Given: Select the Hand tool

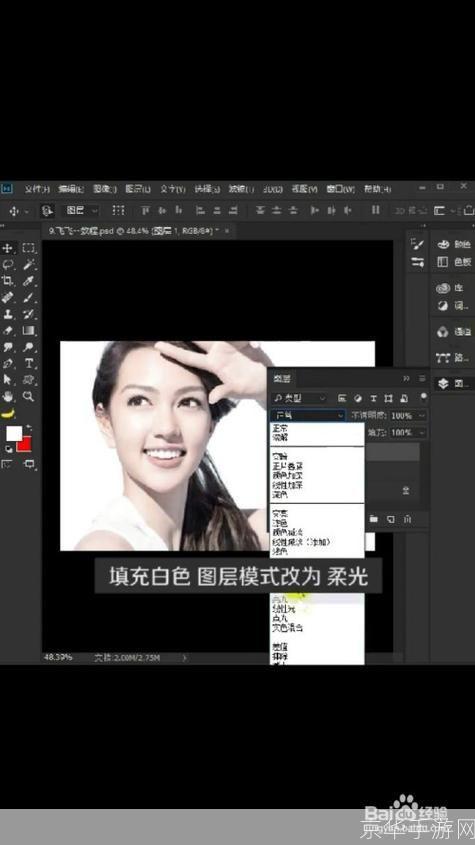Looking at the screenshot, I should point(8,397).
